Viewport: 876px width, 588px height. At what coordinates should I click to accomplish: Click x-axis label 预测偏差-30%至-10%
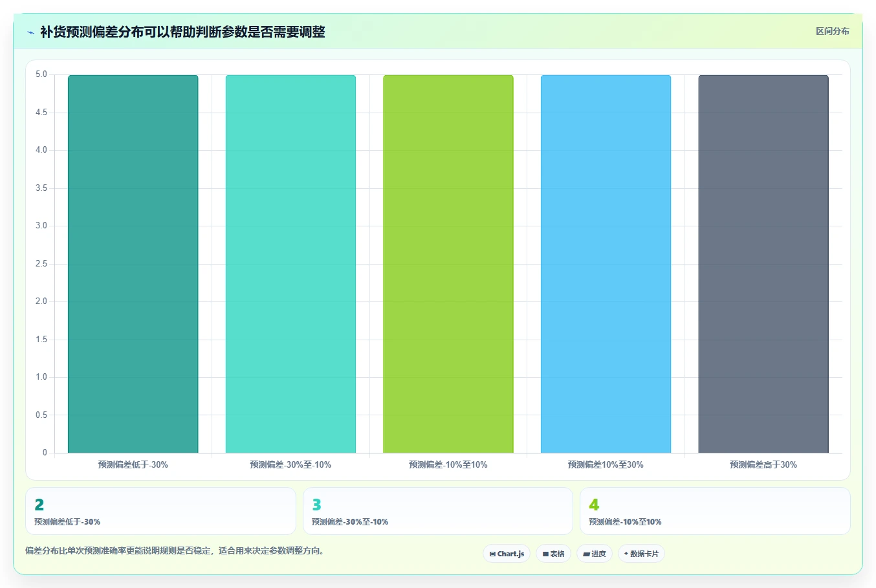[x=290, y=464]
